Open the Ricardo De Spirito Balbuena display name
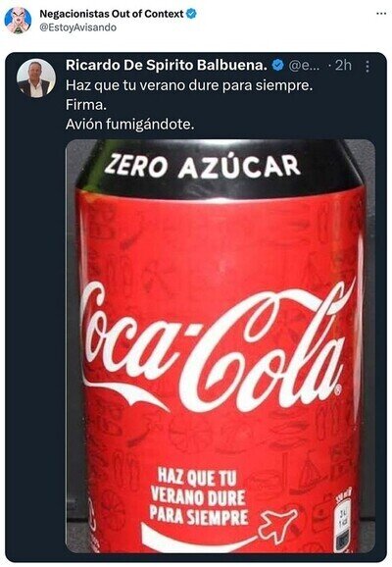Viewport: 392px width, 567px height. click(167, 66)
